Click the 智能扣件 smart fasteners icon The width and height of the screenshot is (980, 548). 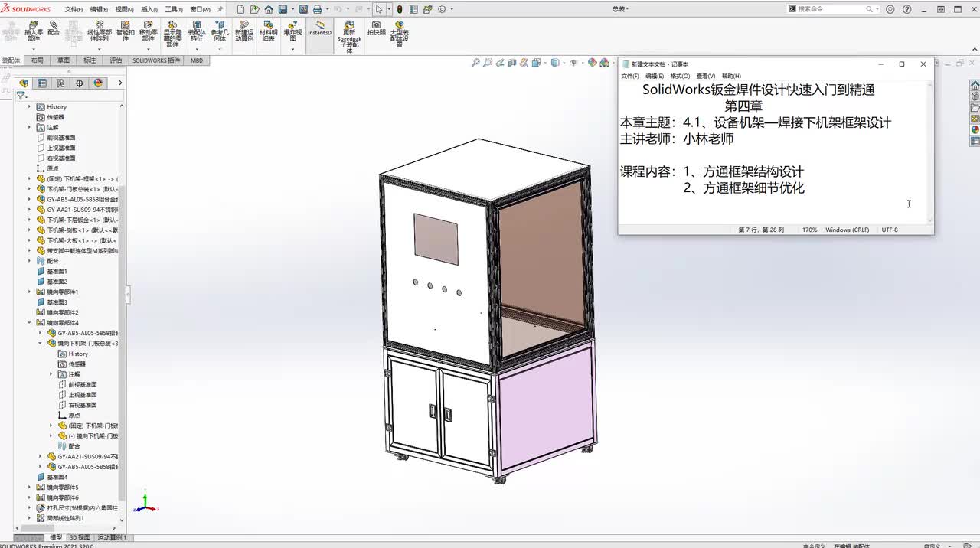[x=126, y=31]
